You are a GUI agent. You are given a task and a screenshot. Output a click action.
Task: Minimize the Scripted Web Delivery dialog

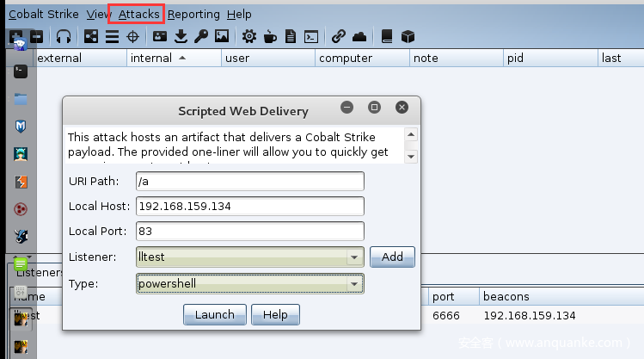347,108
